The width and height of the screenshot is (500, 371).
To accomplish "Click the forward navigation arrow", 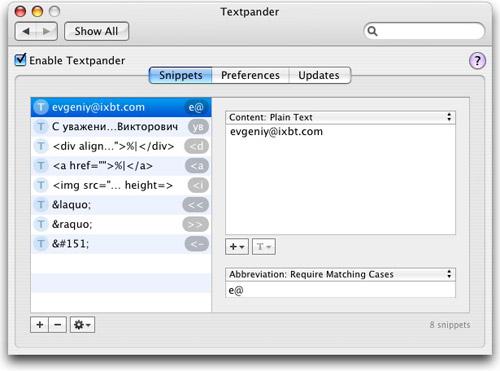I will coord(47,31).
